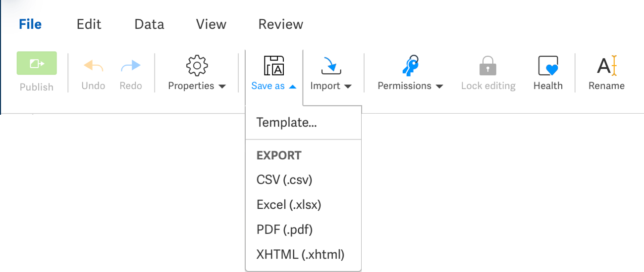644x272 pixels.
Task: Switch to the Edit tab
Action: click(89, 24)
